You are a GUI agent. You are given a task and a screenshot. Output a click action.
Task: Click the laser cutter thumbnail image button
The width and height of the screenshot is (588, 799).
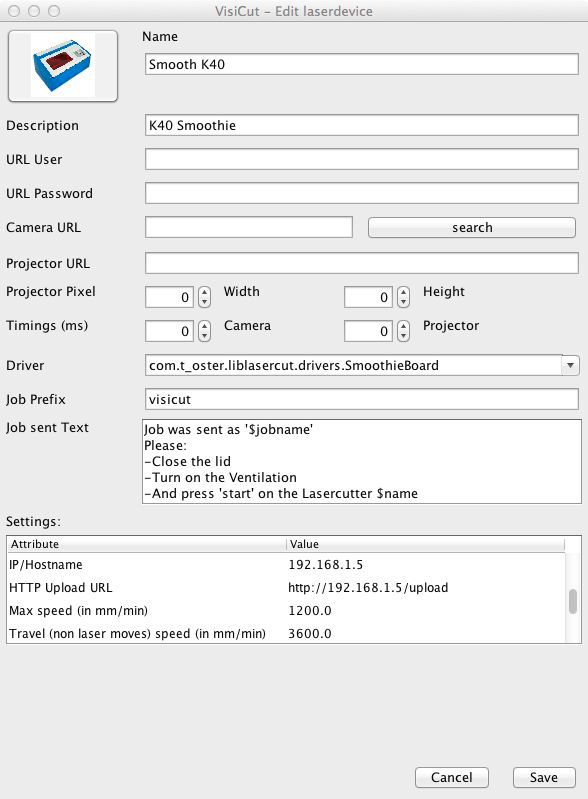[x=63, y=66]
